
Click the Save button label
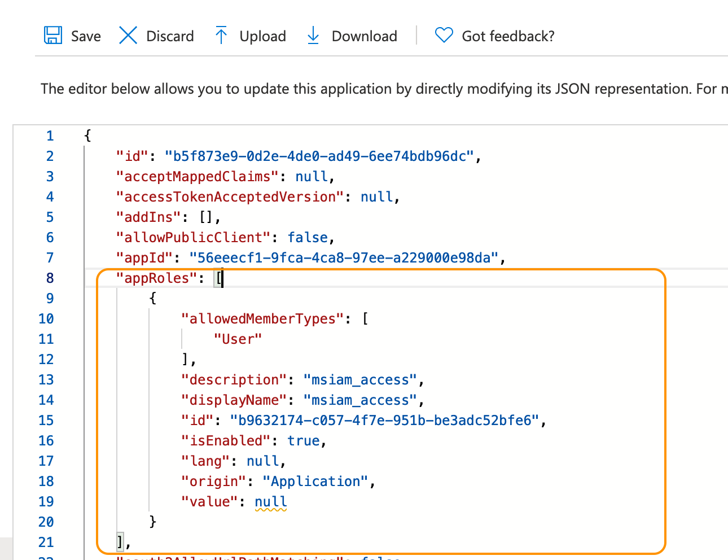(86, 36)
